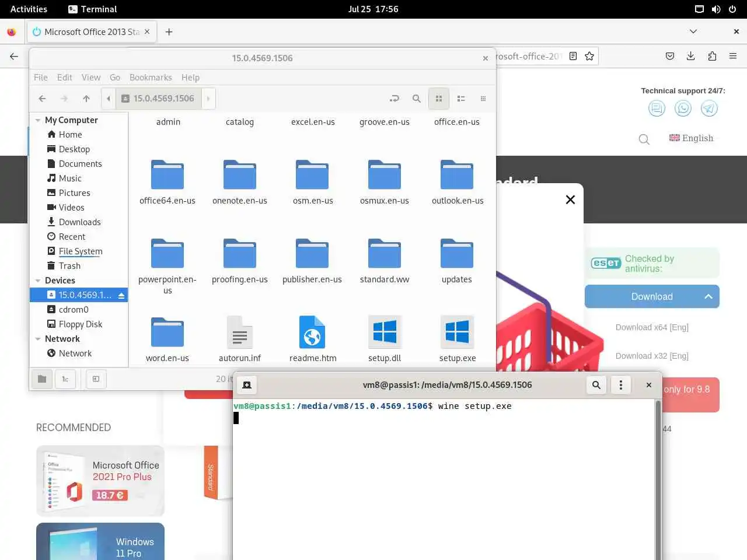Viewport: 747px width, 560px height.
Task: Open the Help menu
Action: click(x=190, y=78)
